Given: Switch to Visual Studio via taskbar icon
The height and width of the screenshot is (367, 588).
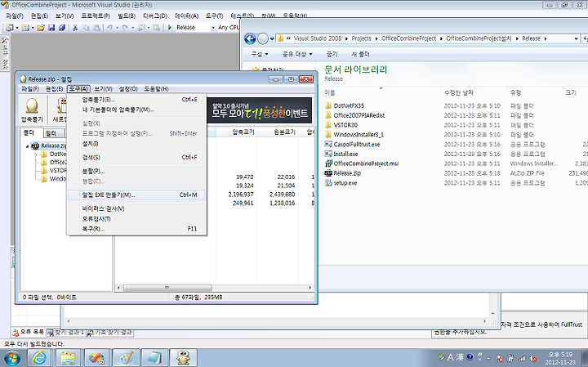Looking at the screenshot, I should tap(96, 358).
